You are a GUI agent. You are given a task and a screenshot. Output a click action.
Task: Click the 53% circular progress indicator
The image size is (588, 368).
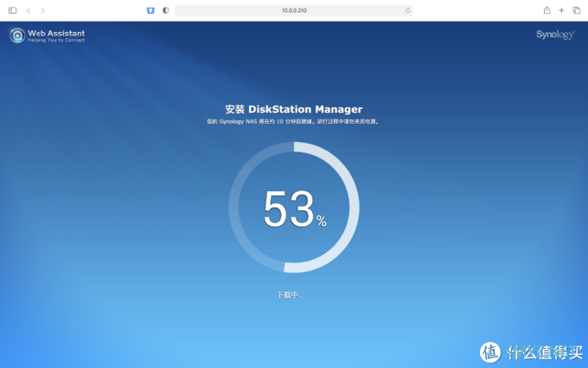coord(294,207)
